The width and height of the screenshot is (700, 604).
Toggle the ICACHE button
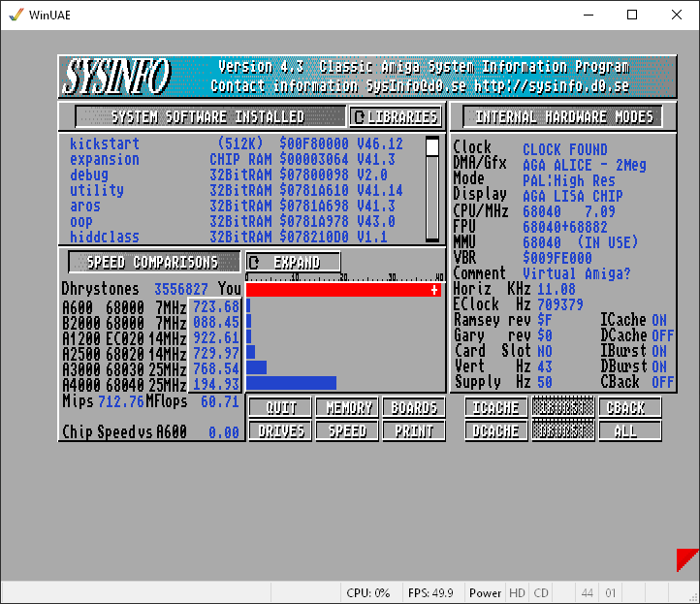click(496, 407)
